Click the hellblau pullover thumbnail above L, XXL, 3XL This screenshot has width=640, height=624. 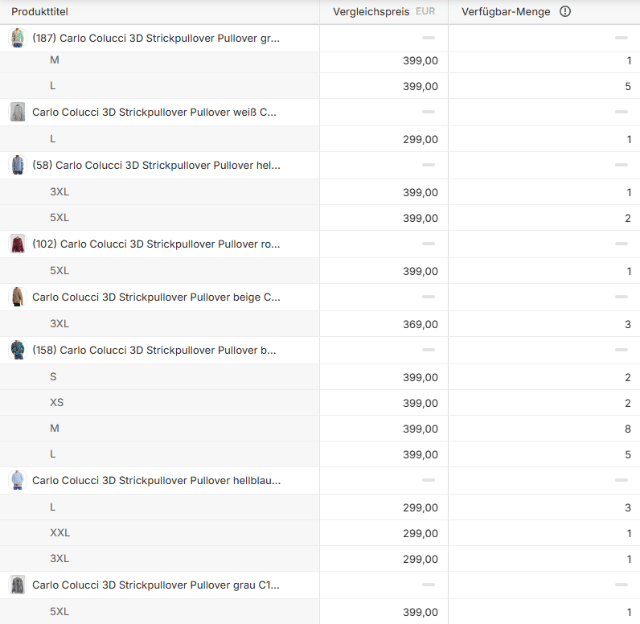[17, 480]
